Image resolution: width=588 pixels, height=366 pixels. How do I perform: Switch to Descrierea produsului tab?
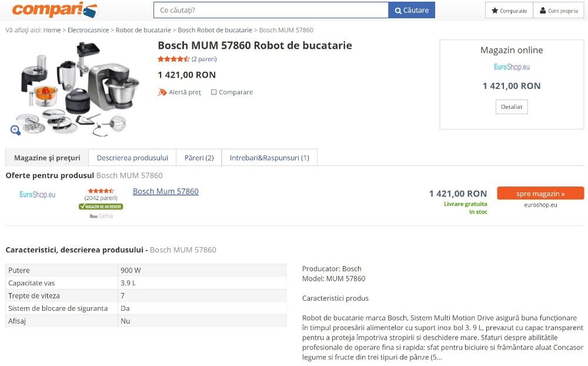[132, 158]
